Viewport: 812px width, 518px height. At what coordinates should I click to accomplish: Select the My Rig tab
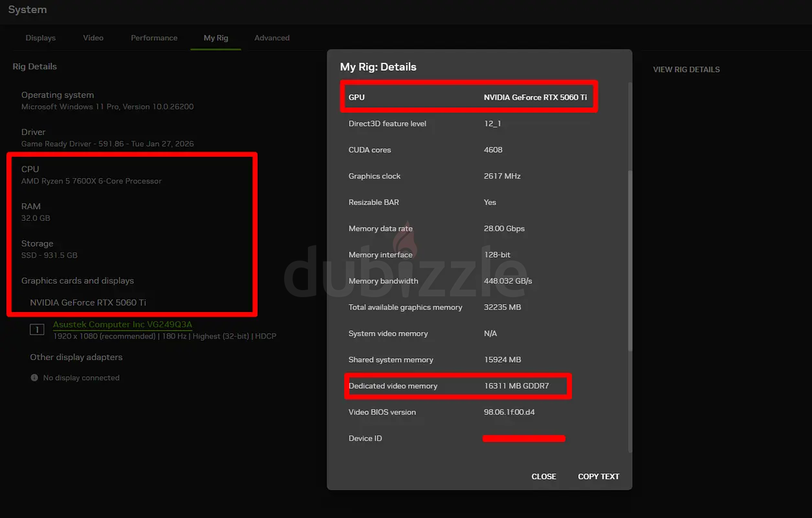pyautogui.click(x=215, y=38)
